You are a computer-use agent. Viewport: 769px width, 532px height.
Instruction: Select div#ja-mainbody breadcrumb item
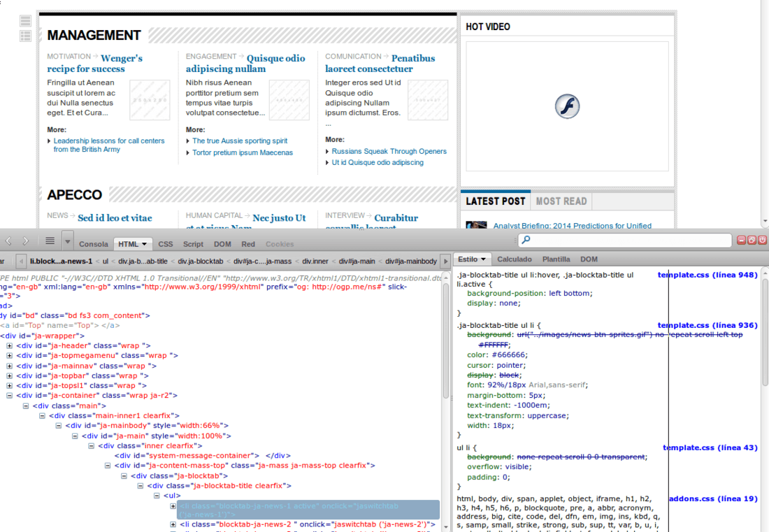point(411,261)
